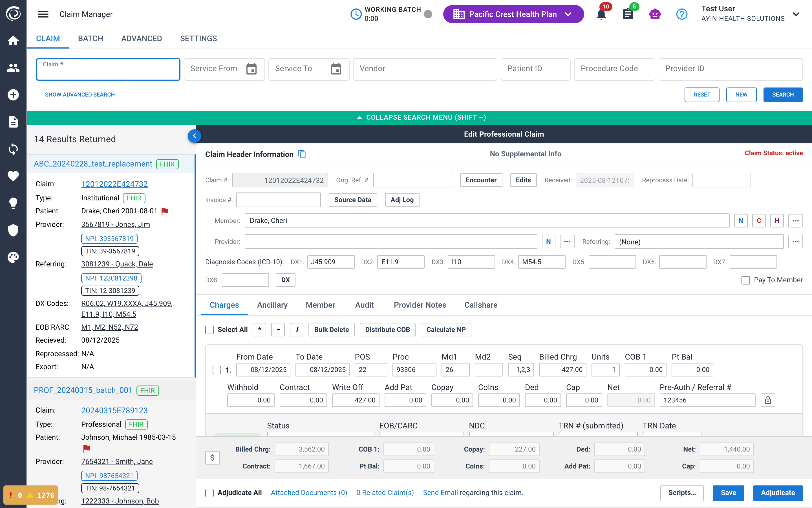This screenshot has height=508, width=812.
Task: Show advanced search options
Action: 80,95
